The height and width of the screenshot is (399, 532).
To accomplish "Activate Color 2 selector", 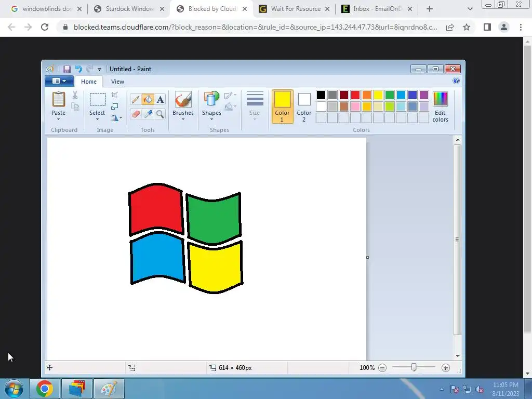I will coord(304,107).
